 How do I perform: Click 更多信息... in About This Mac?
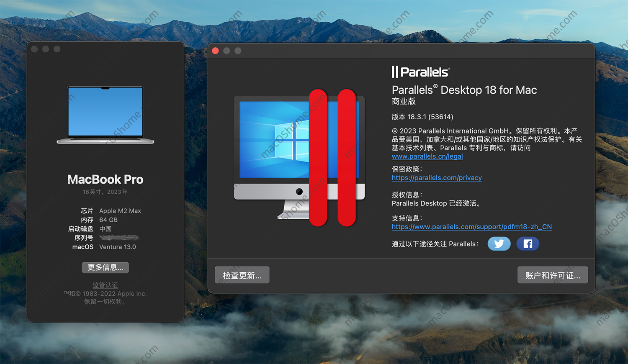[106, 267]
